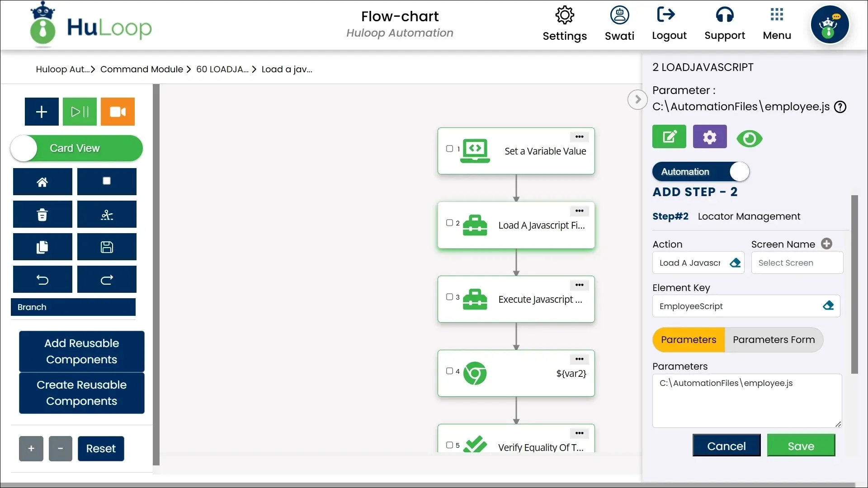Open the Select Screen dropdown
Image resolution: width=868 pixels, height=488 pixels.
pos(797,263)
